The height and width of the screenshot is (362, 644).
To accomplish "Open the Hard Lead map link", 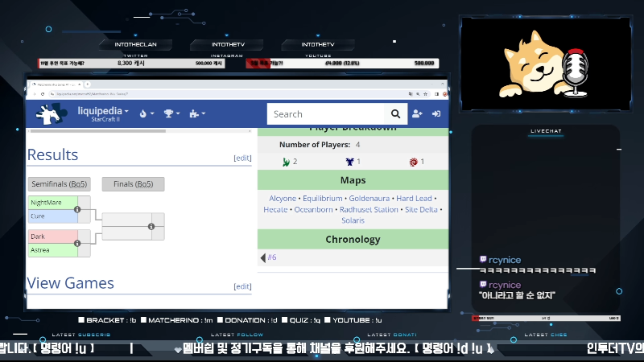I will point(414,199).
